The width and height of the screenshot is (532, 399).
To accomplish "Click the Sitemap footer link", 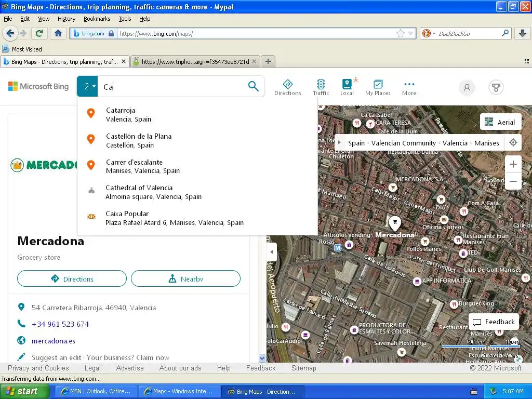I will click(x=303, y=368).
